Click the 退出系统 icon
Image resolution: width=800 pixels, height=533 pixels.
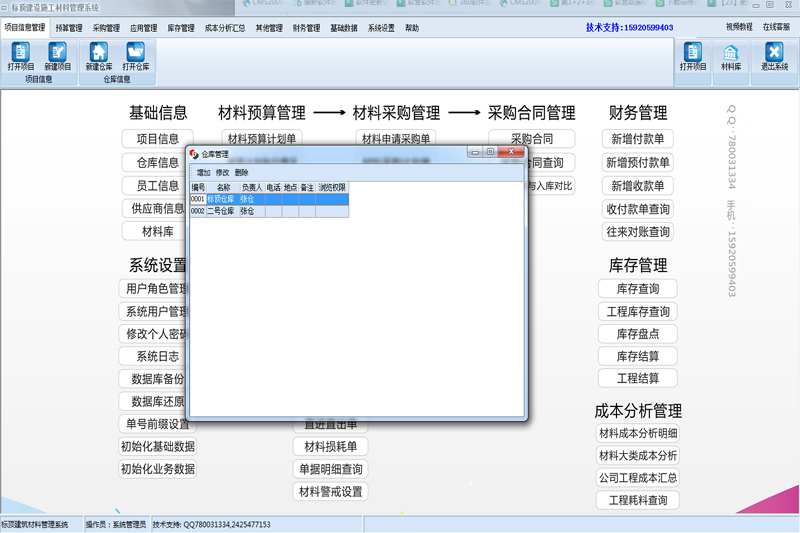774,57
